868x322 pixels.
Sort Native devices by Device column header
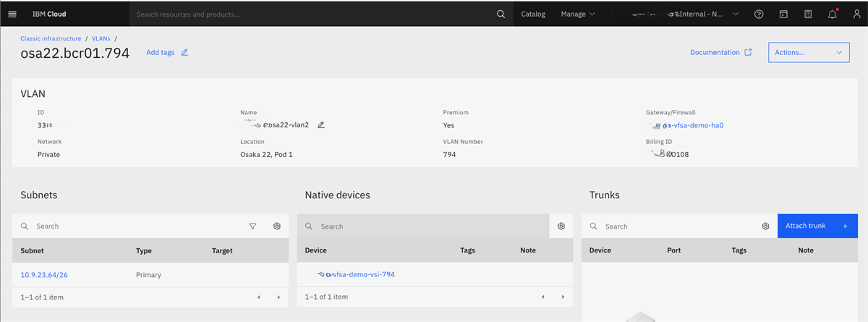pos(316,250)
